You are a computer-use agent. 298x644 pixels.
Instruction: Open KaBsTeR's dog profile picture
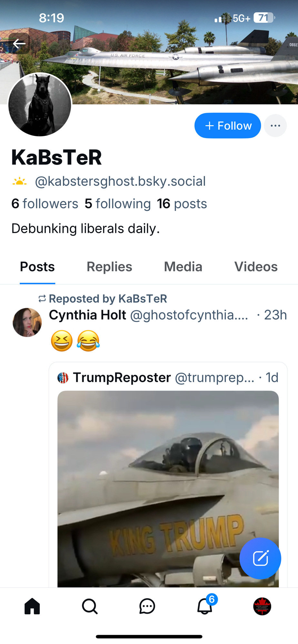(x=40, y=105)
